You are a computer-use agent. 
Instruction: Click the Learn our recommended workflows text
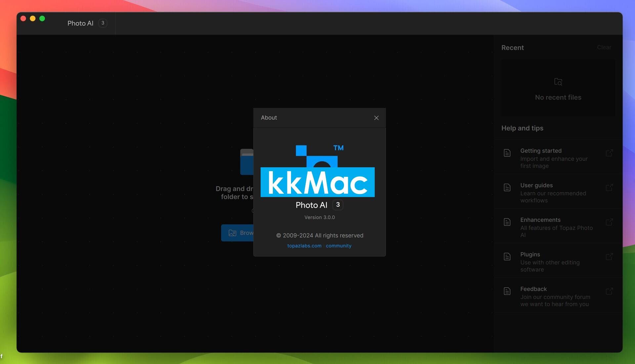[x=553, y=197]
